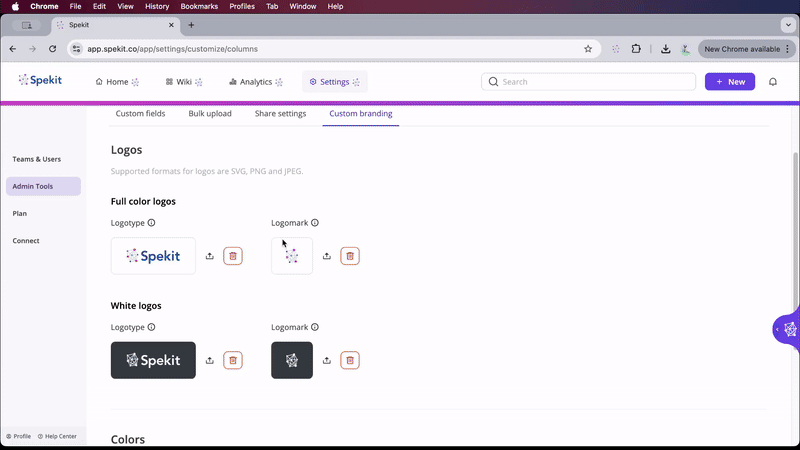Show info for full color Logotype

tap(152, 223)
